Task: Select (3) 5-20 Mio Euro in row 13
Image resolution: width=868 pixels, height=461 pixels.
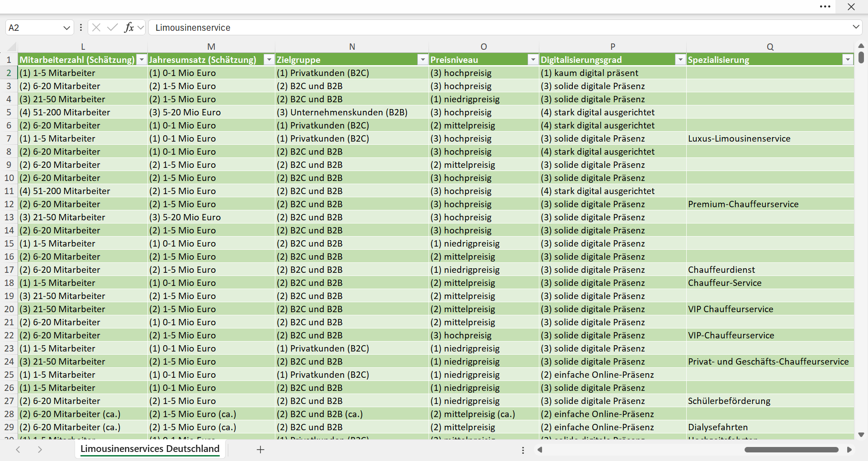Action: tap(211, 217)
